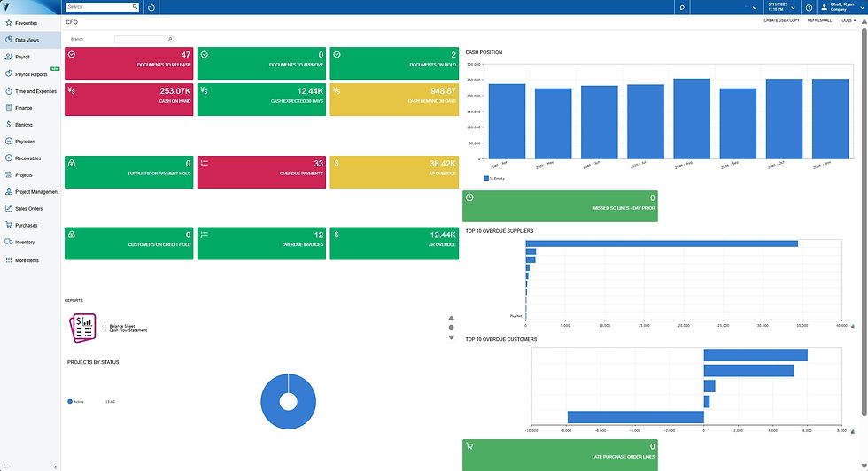868x471 pixels.
Task: Open Cash Expected 30 Days tile
Action: click(261, 100)
